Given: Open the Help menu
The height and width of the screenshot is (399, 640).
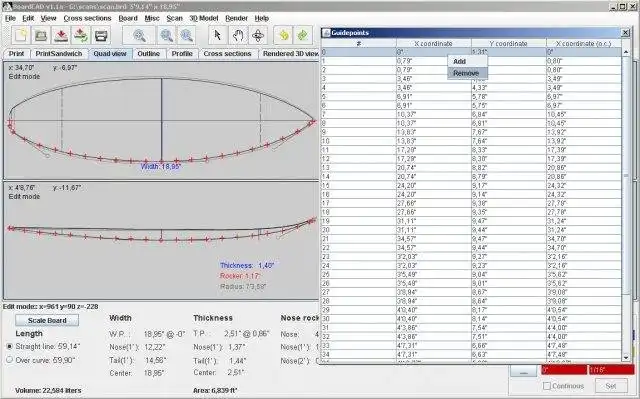Looking at the screenshot, I should tap(262, 18).
